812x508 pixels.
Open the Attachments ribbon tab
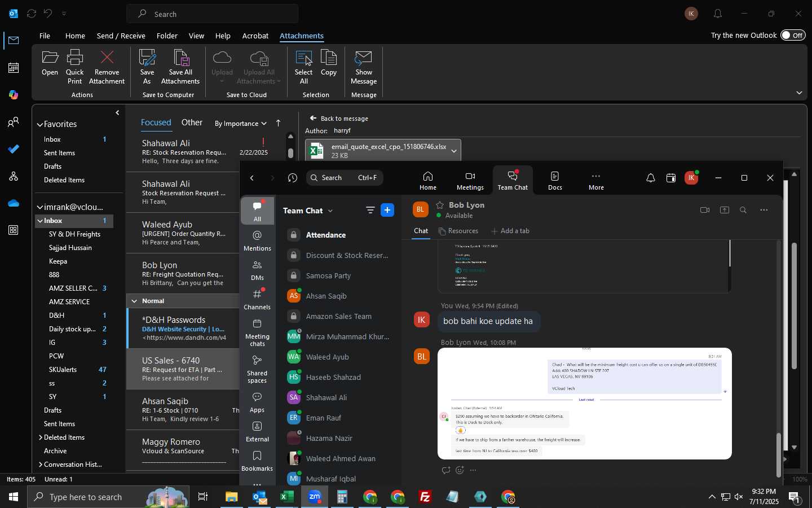[302, 36]
